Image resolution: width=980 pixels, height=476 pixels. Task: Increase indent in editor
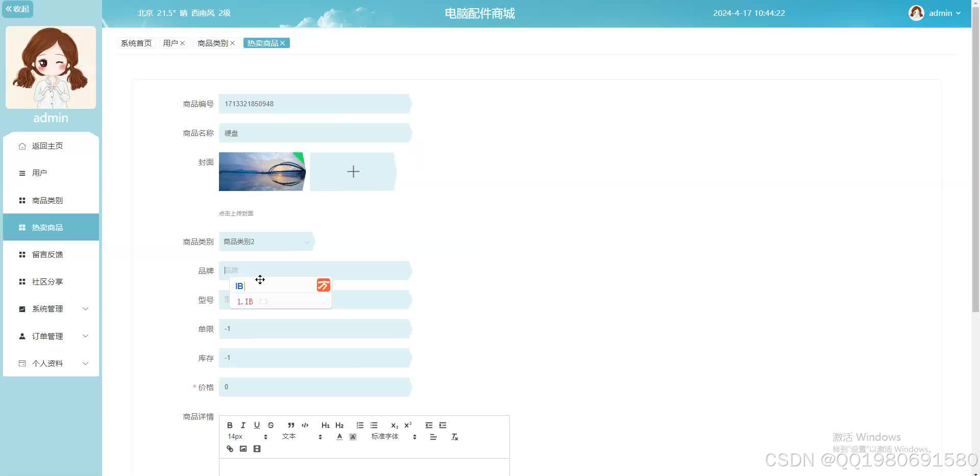pyautogui.click(x=443, y=425)
